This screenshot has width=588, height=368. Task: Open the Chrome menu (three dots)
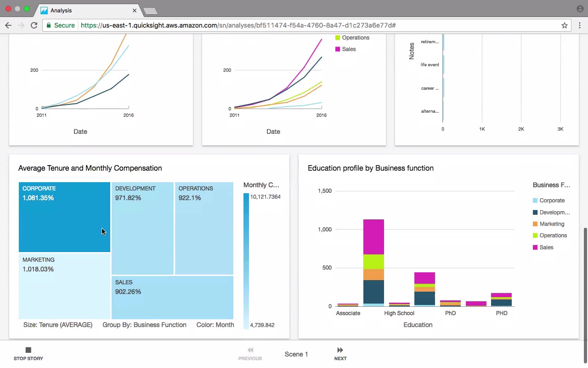(x=581, y=25)
